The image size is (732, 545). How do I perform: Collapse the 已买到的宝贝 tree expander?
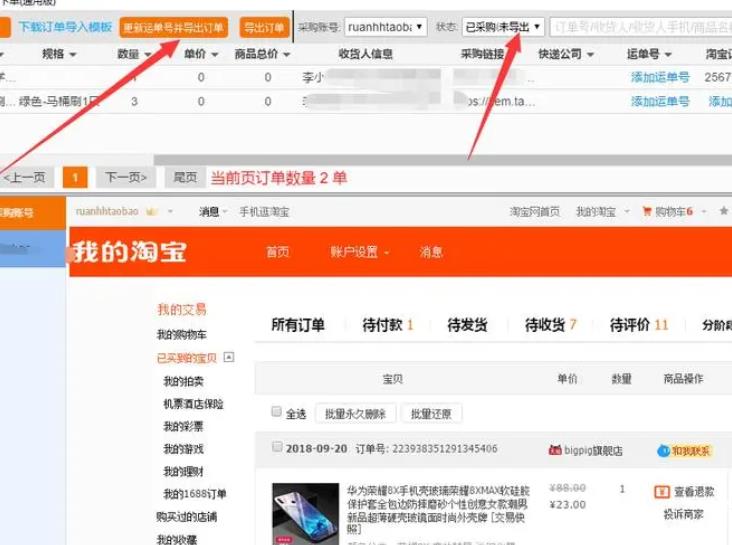click(228, 357)
